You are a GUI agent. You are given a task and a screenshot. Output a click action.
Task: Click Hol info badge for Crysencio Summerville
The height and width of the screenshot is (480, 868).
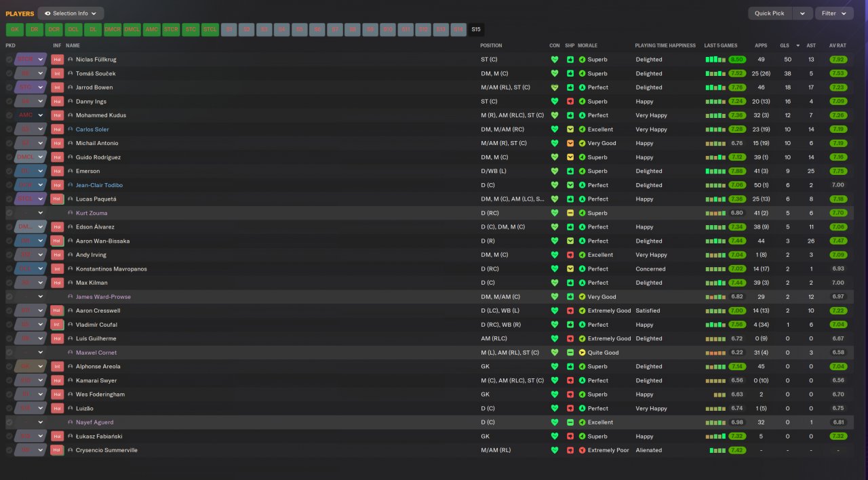(x=58, y=450)
